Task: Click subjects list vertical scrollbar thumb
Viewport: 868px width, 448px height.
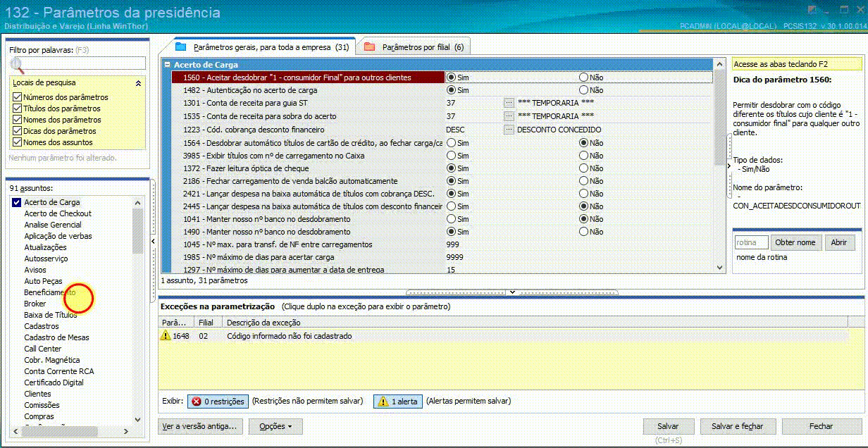Action: click(138, 230)
